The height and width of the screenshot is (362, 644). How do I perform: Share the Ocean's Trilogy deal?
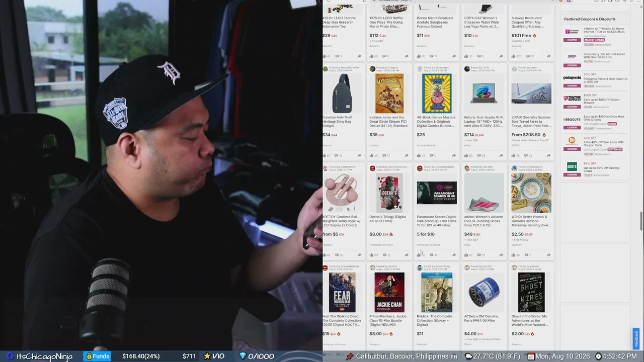(407, 255)
